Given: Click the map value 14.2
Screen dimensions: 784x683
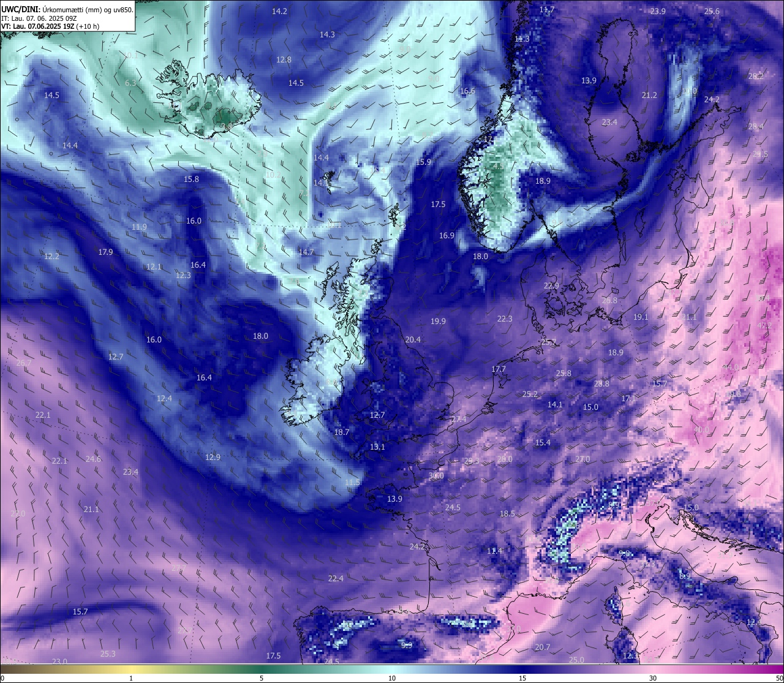Looking at the screenshot, I should 279,12.
